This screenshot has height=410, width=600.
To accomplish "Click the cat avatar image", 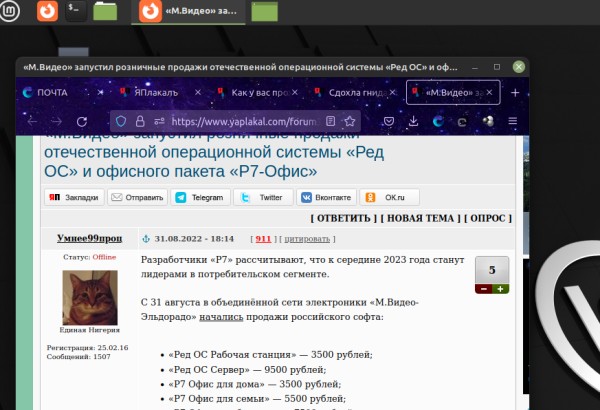I will pyautogui.click(x=90, y=297).
